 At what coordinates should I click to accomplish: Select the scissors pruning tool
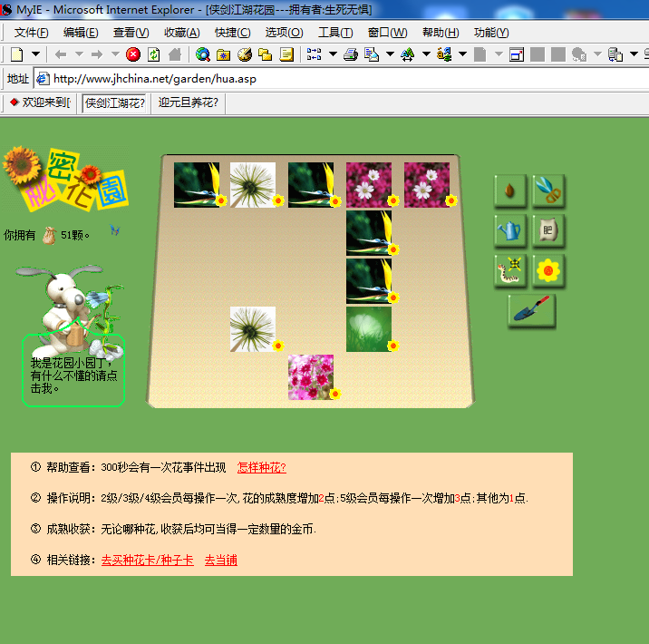(x=548, y=190)
